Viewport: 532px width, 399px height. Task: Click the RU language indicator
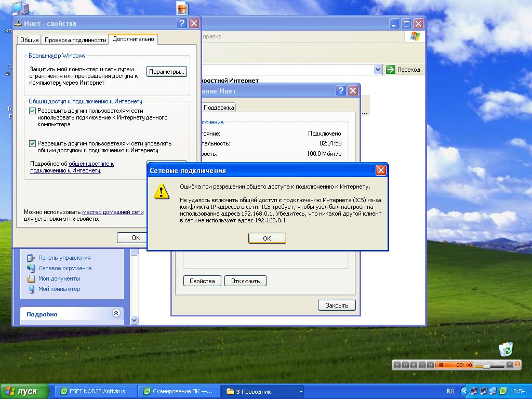pos(450,391)
